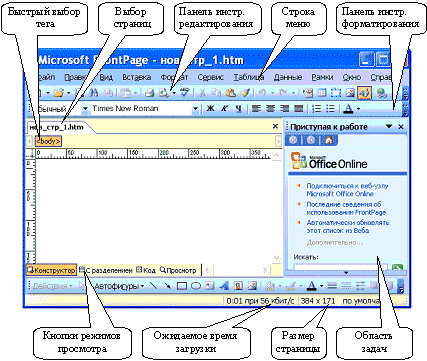The height and width of the screenshot is (361, 427).
Task: Toggle underline formatting (Ч)
Action: tap(238, 108)
